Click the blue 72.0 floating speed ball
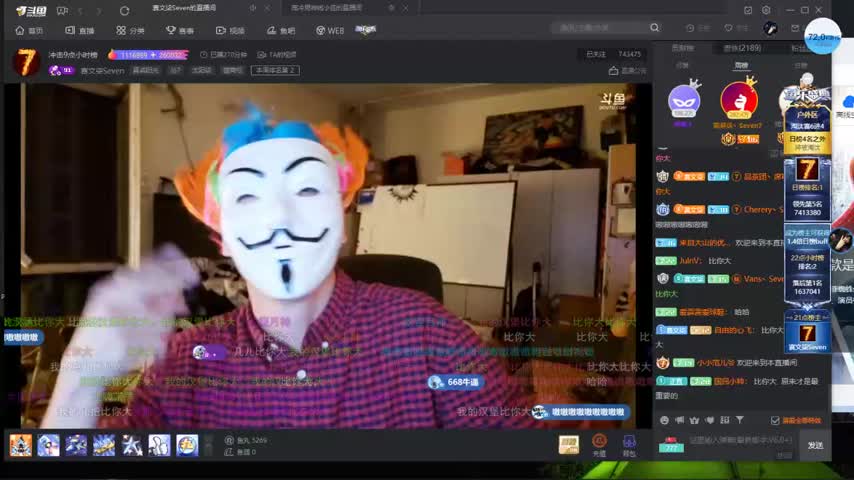Viewport: 854px width, 480px height. (822, 37)
